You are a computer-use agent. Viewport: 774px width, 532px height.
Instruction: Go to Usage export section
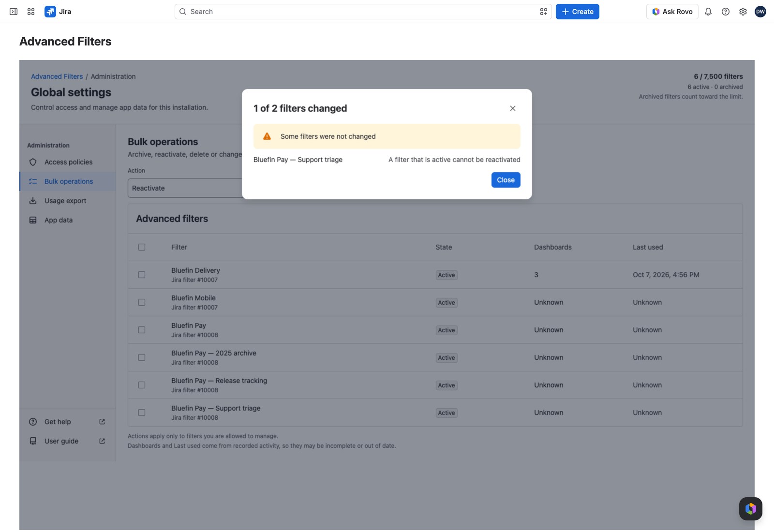click(68, 201)
